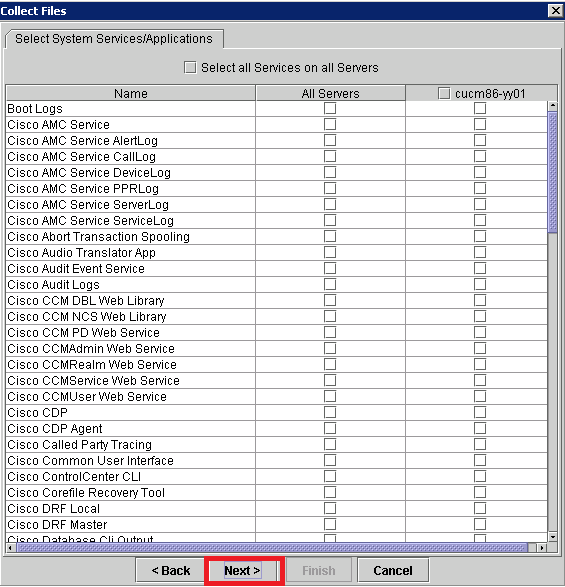Viewport: 565px width, 587px height.
Task: Click the horizontal scrollbar thumb
Action: tap(272, 548)
